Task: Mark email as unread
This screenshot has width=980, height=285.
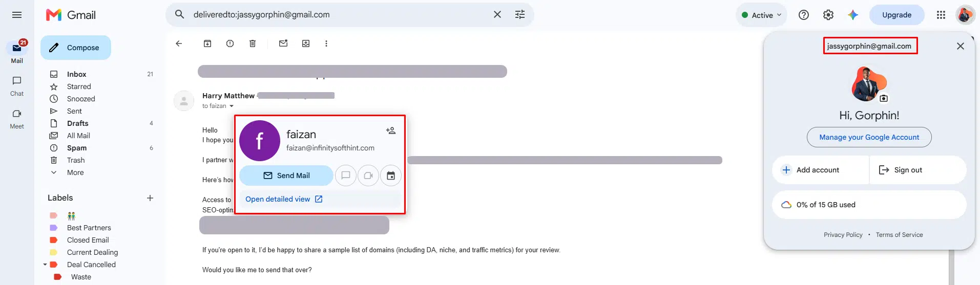Action: [283, 43]
